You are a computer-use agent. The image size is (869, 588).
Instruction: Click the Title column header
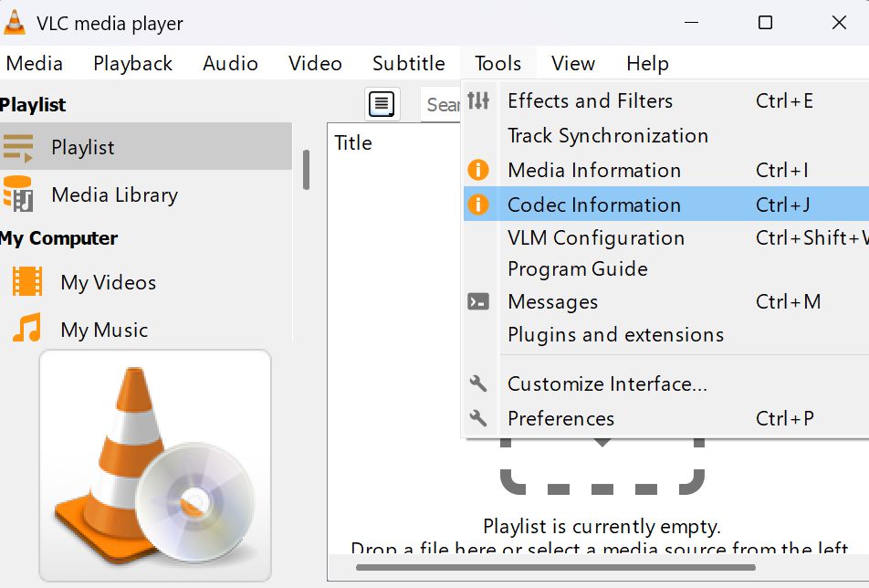(x=353, y=142)
